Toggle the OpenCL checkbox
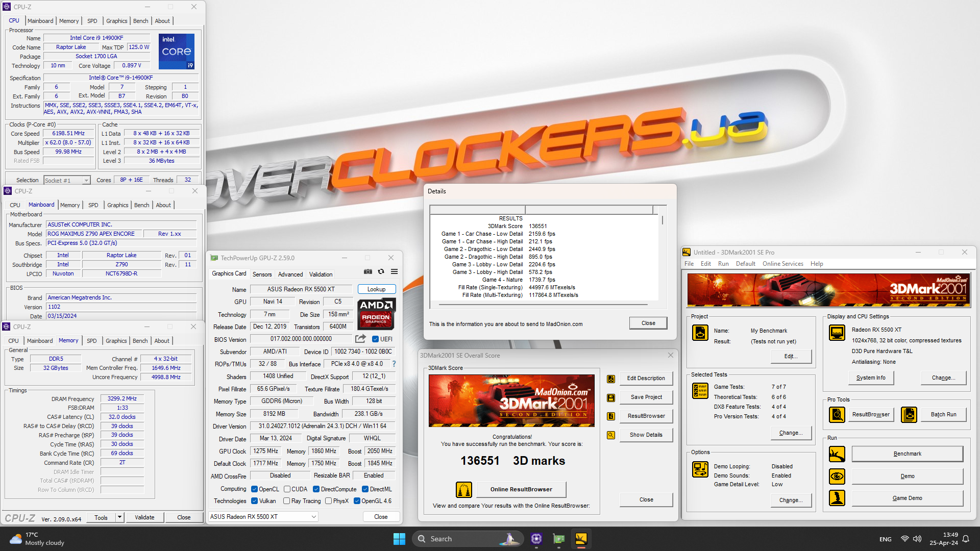 point(254,489)
